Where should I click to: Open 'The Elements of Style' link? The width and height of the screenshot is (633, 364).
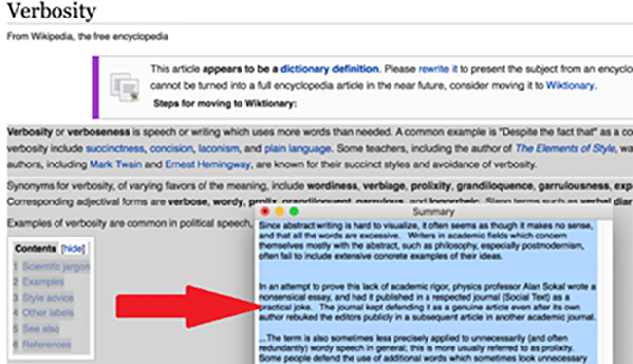566,149
